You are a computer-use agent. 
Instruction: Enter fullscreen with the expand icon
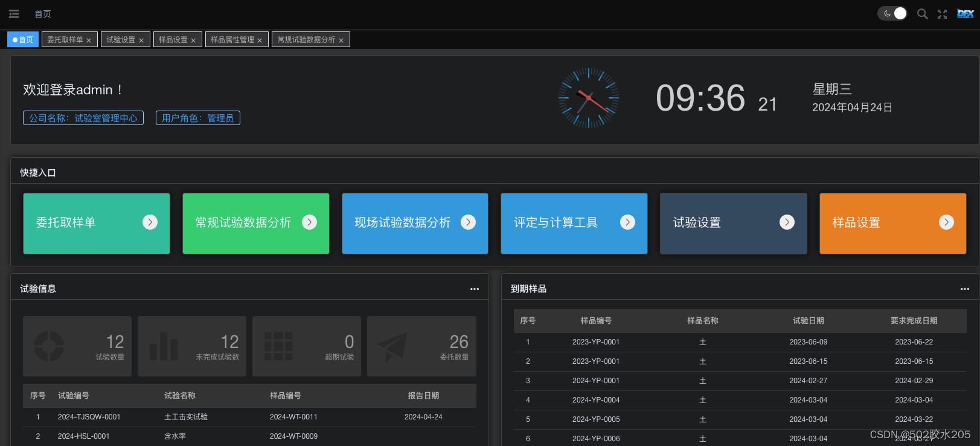point(942,14)
